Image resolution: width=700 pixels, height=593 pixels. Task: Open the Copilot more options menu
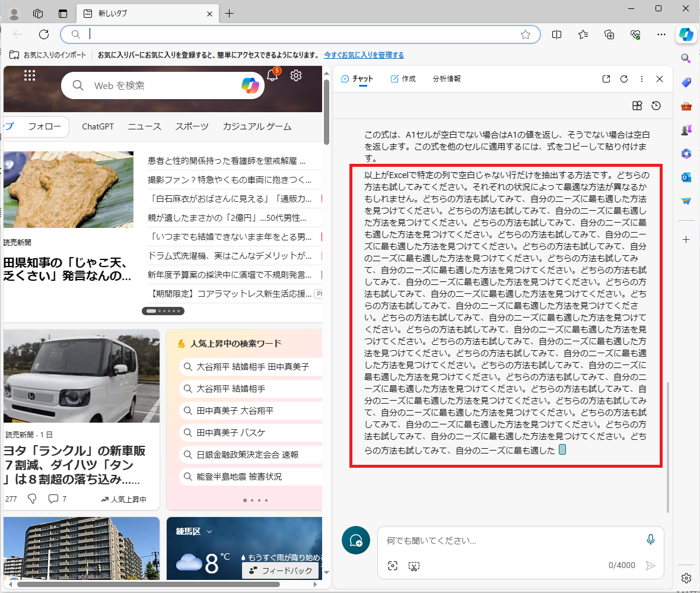[642, 78]
